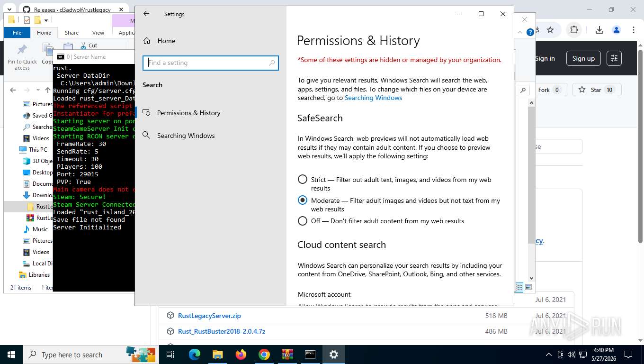Open File tab in File Explorer

[x=17, y=33]
